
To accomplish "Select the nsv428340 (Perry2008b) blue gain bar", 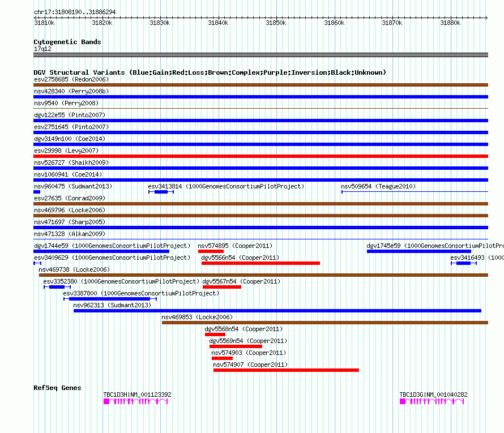I will click(260, 97).
